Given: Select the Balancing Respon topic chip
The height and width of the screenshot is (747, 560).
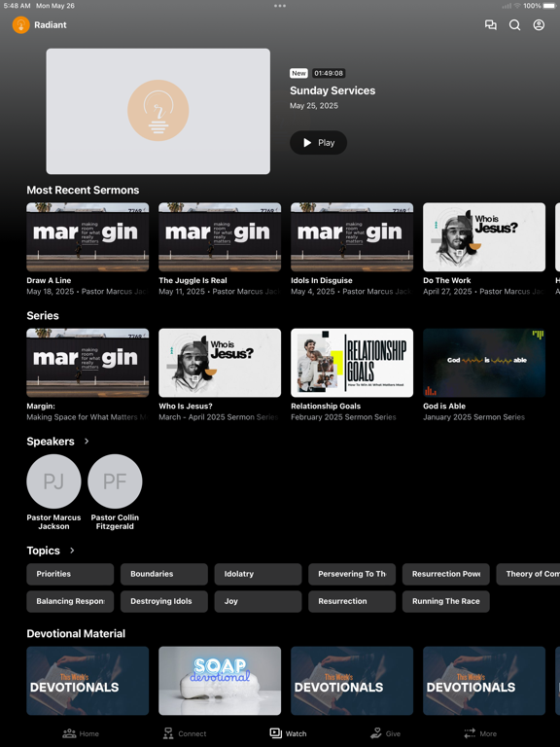Looking at the screenshot, I should (70, 601).
